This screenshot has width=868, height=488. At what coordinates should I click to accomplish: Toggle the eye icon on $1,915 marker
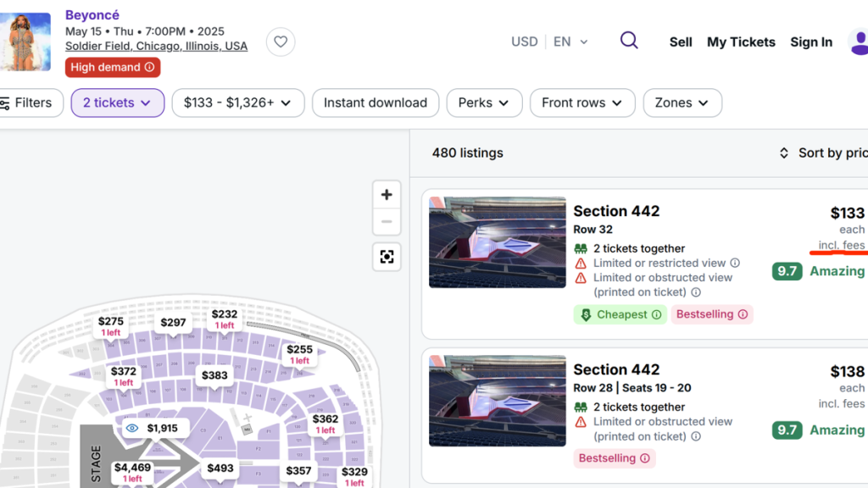tap(132, 428)
